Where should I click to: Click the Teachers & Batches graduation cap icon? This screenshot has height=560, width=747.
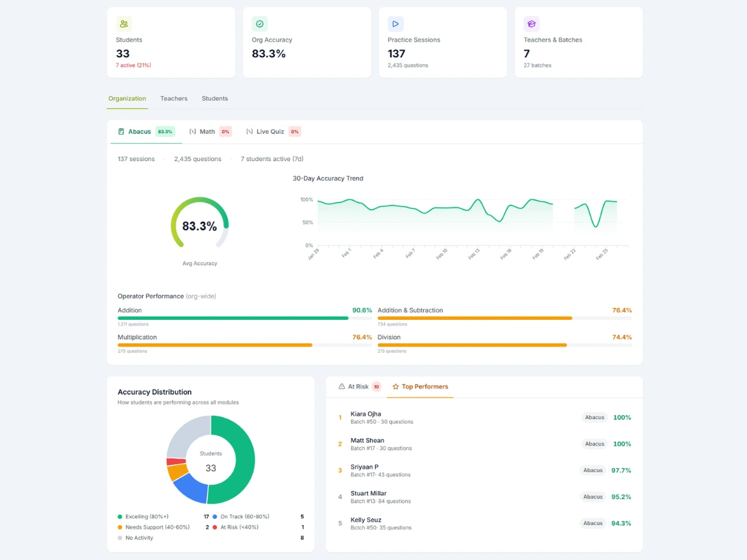(x=532, y=24)
